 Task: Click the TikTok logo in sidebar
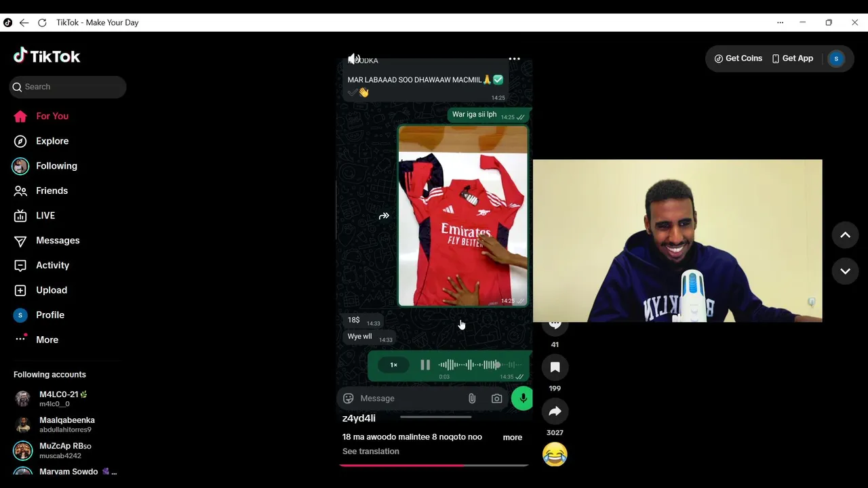pyautogui.click(x=47, y=56)
